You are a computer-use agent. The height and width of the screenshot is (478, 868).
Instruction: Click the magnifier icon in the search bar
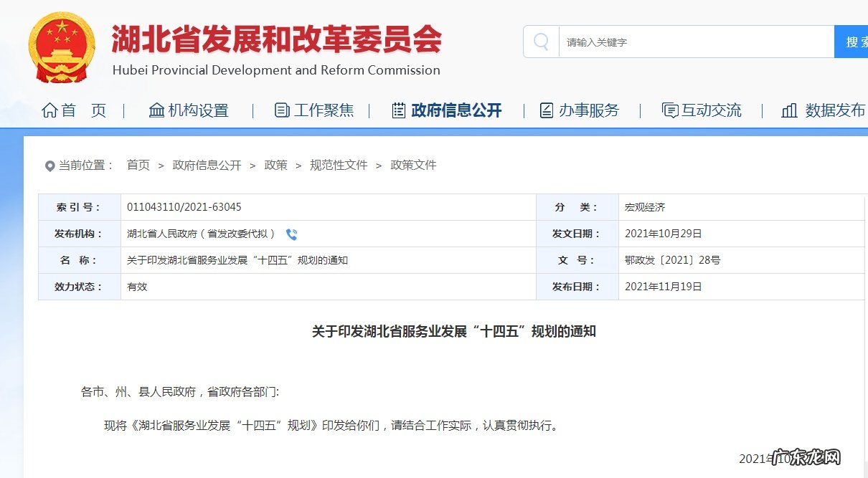coord(540,41)
